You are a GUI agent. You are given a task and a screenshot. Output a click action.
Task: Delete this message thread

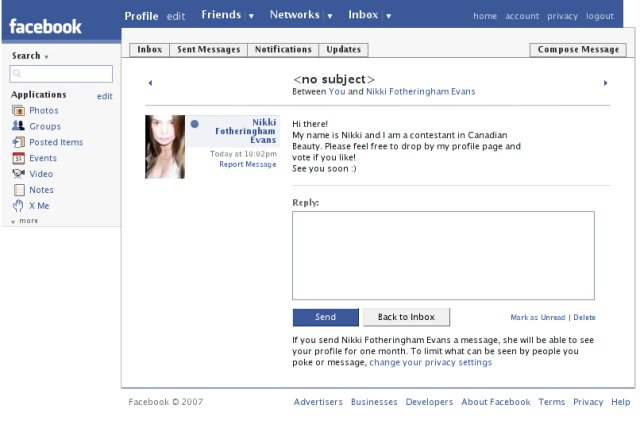[584, 317]
